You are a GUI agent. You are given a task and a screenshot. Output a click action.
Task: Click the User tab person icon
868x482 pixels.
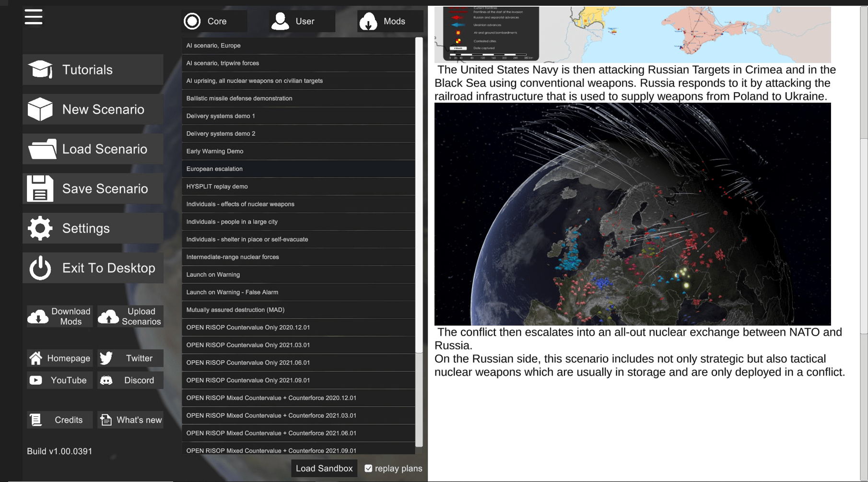coord(280,21)
